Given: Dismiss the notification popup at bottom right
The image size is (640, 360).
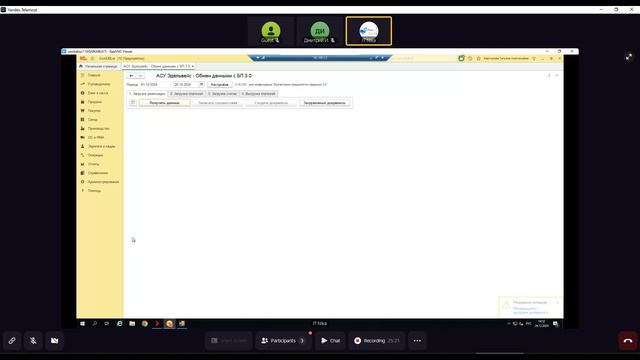Looking at the screenshot, I should (557, 302).
